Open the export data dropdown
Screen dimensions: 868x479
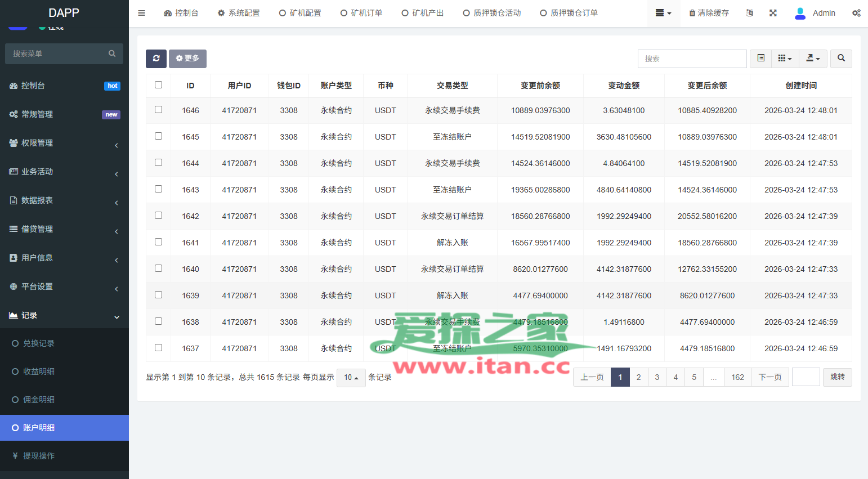[x=813, y=59]
